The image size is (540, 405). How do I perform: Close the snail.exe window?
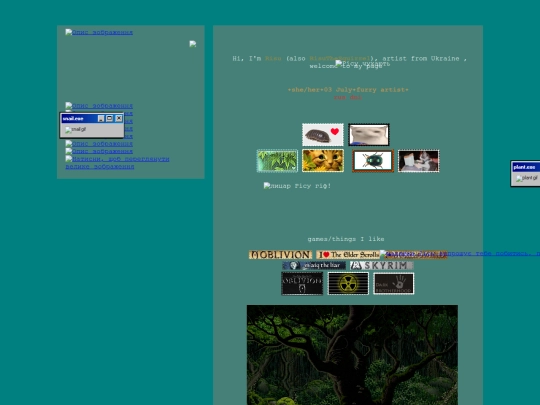click(x=119, y=118)
